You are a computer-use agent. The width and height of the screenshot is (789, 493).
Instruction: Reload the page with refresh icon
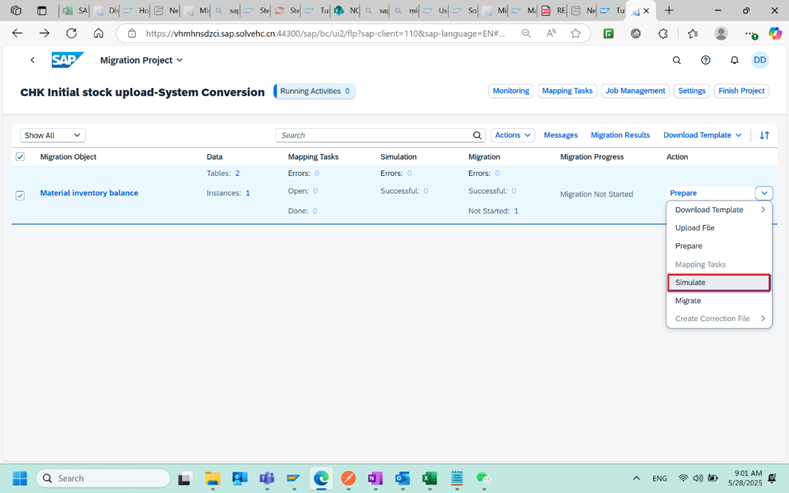click(71, 33)
